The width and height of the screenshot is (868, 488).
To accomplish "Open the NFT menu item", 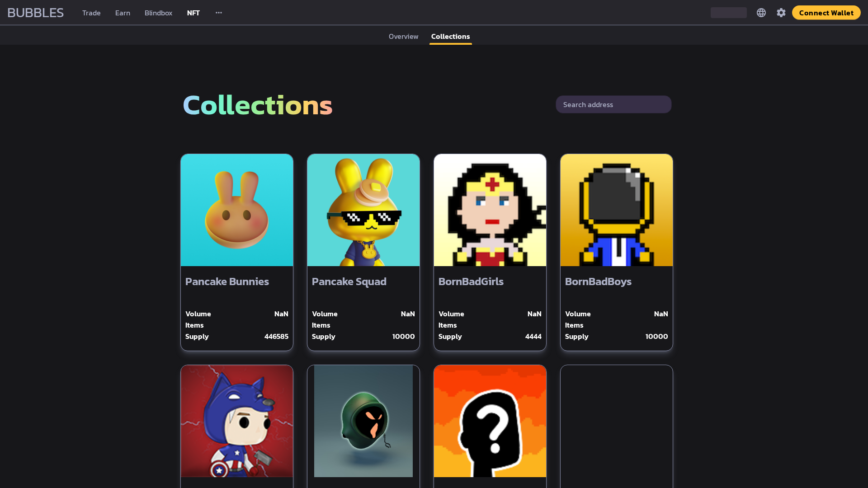I will tap(193, 13).
